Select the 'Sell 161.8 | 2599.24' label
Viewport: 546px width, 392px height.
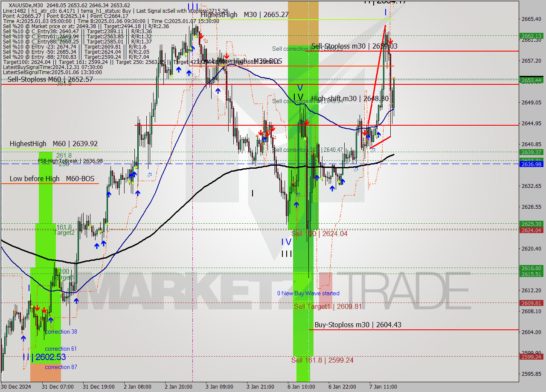click(x=322, y=360)
